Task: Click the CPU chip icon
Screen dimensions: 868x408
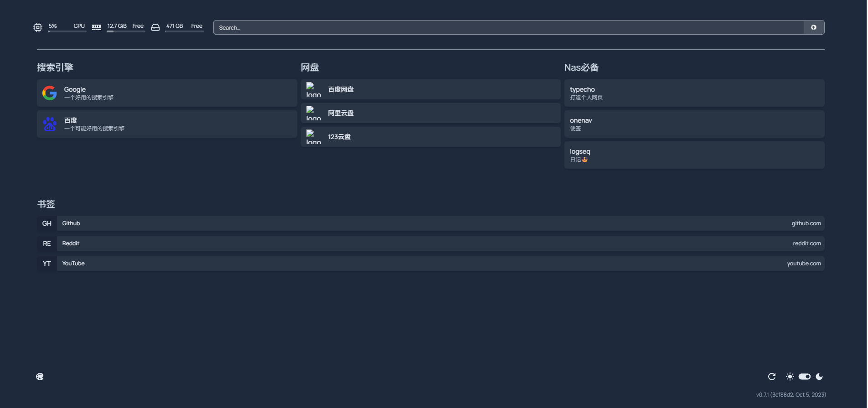Action: 38,27
